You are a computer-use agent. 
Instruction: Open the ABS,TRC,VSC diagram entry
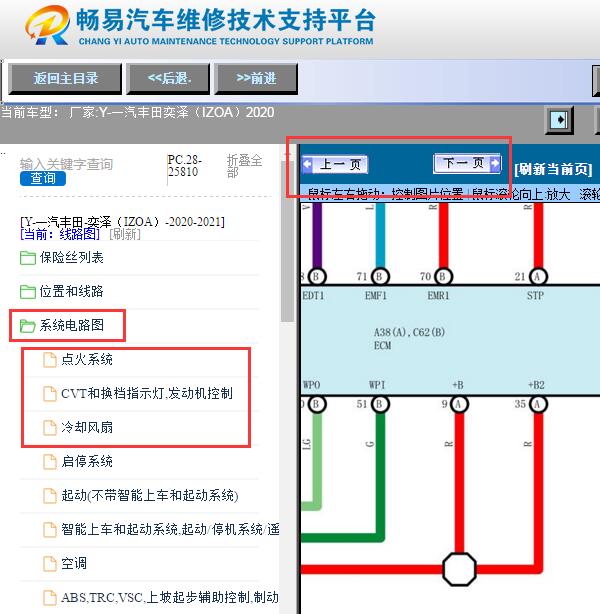(x=170, y=598)
